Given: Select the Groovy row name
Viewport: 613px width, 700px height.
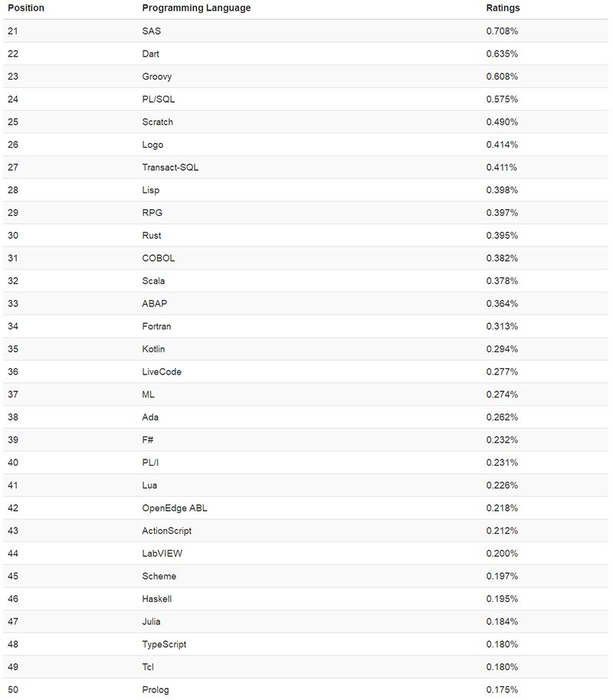Looking at the screenshot, I should pos(157,77).
